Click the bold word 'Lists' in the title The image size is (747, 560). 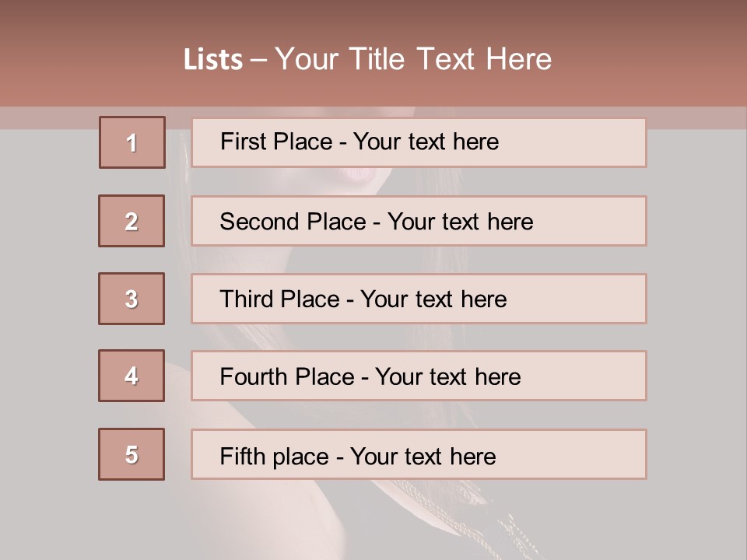[x=213, y=59]
